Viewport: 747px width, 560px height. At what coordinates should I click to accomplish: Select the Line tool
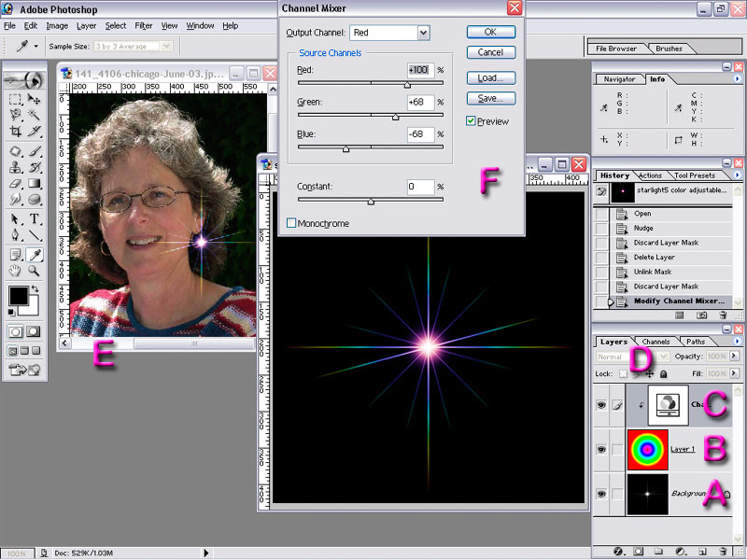[x=34, y=235]
